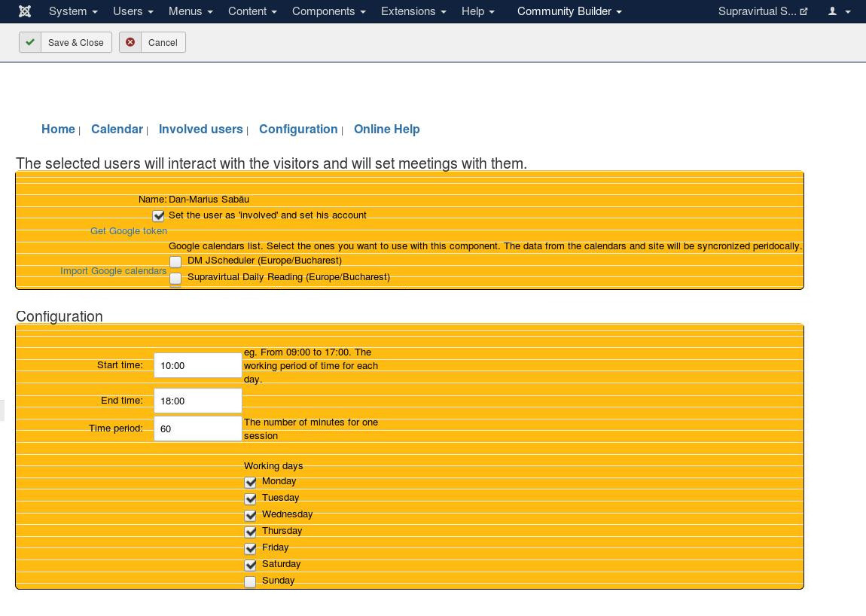Screen dimensions: 866x616
Task: Uncheck the Saturday working day
Action: [250, 565]
